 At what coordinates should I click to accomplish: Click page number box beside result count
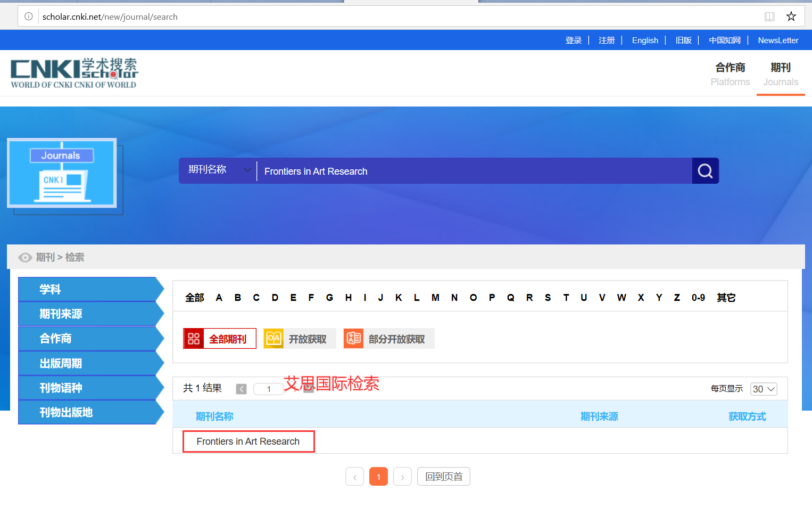pyautogui.click(x=269, y=389)
